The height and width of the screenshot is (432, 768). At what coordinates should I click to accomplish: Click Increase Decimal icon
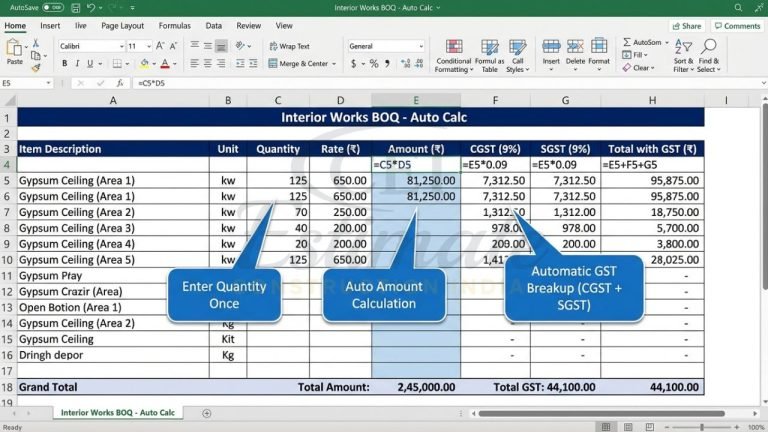tap(406, 64)
